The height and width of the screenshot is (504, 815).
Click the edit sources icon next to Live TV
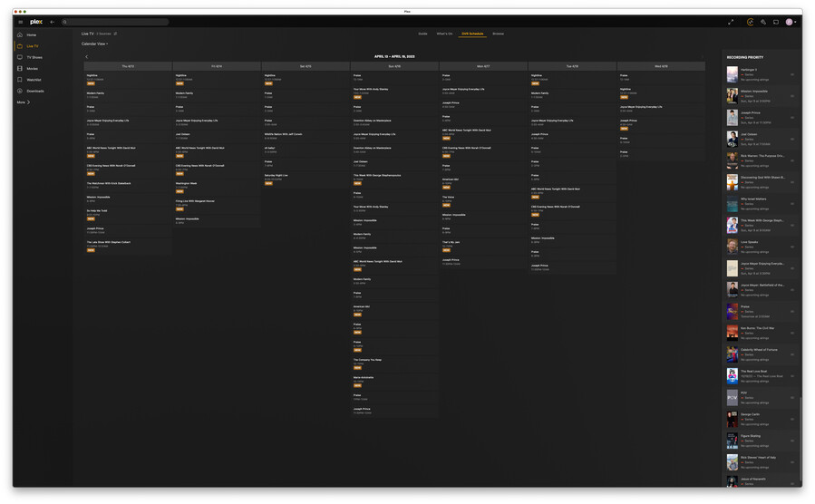[115, 34]
